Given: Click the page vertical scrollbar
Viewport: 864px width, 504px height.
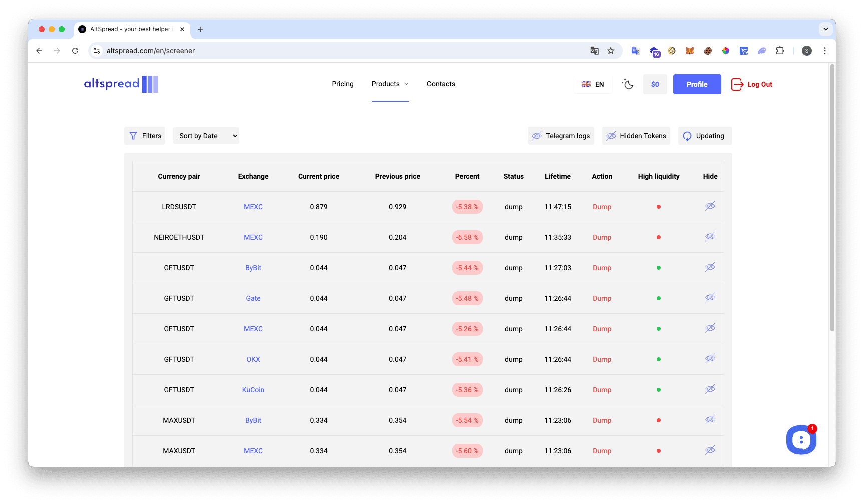Looking at the screenshot, I should (832, 198).
